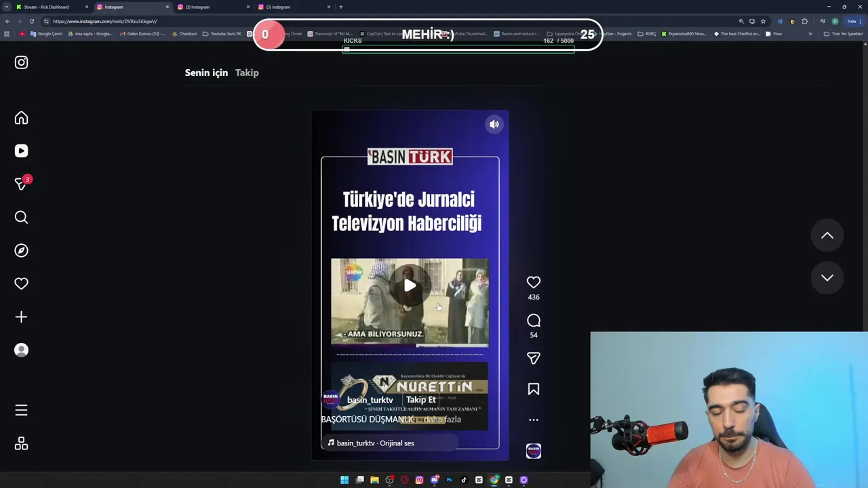Open Profile avatar icon in sidebar
Image resolution: width=868 pixels, height=488 pixels.
click(21, 350)
